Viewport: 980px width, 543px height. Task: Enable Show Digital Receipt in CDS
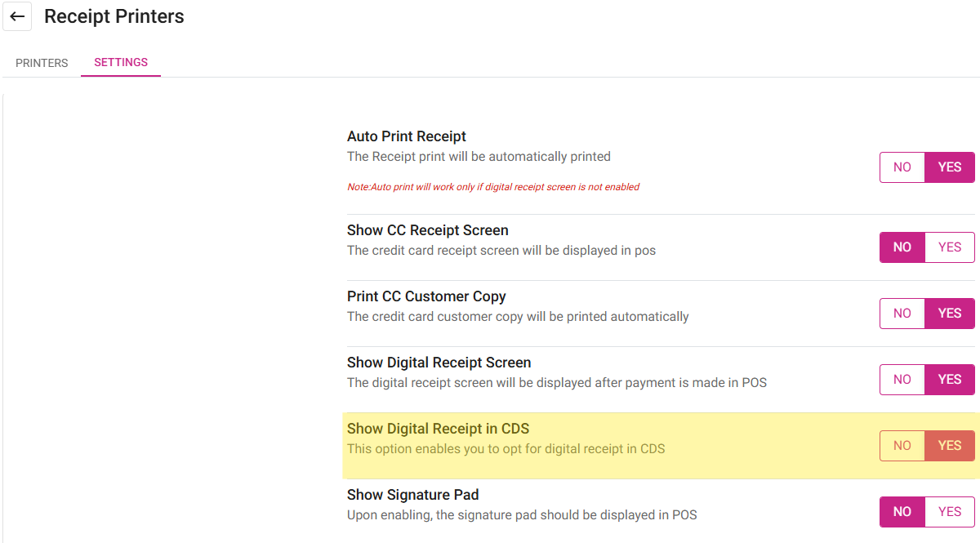(950, 446)
